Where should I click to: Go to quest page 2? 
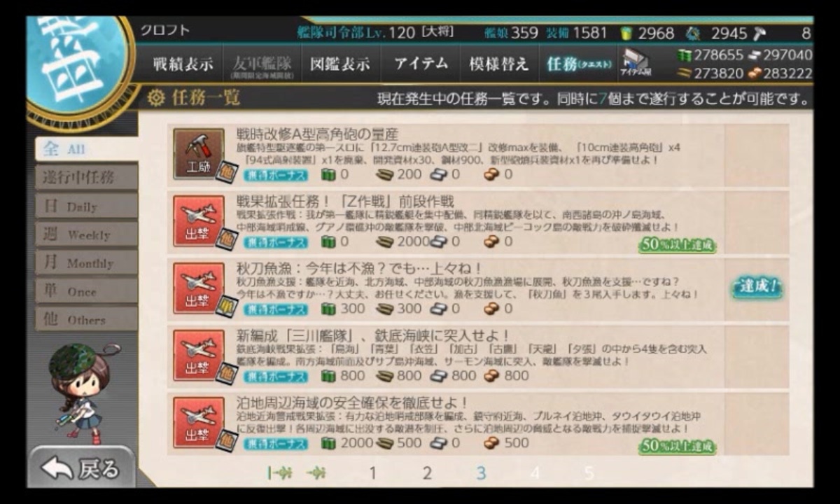click(x=427, y=473)
